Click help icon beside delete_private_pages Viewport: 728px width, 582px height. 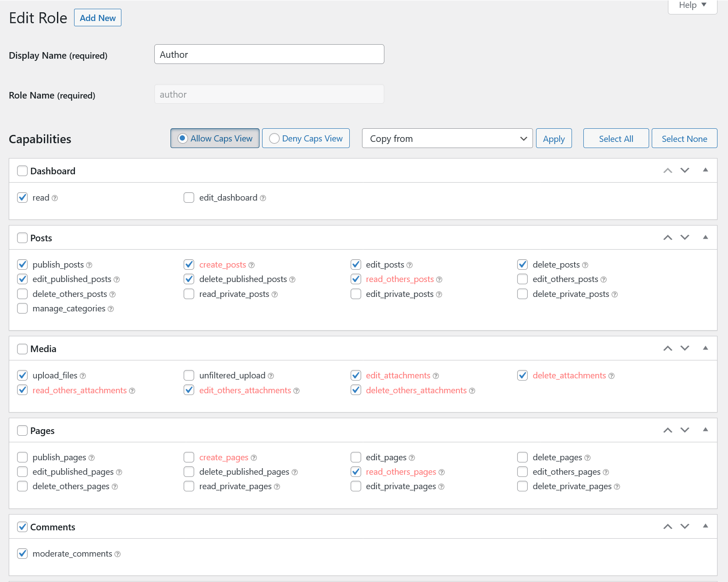pos(617,487)
